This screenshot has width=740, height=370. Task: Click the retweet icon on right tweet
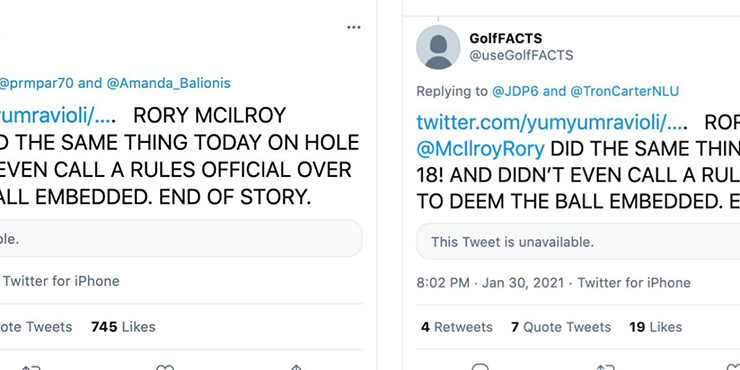605,367
